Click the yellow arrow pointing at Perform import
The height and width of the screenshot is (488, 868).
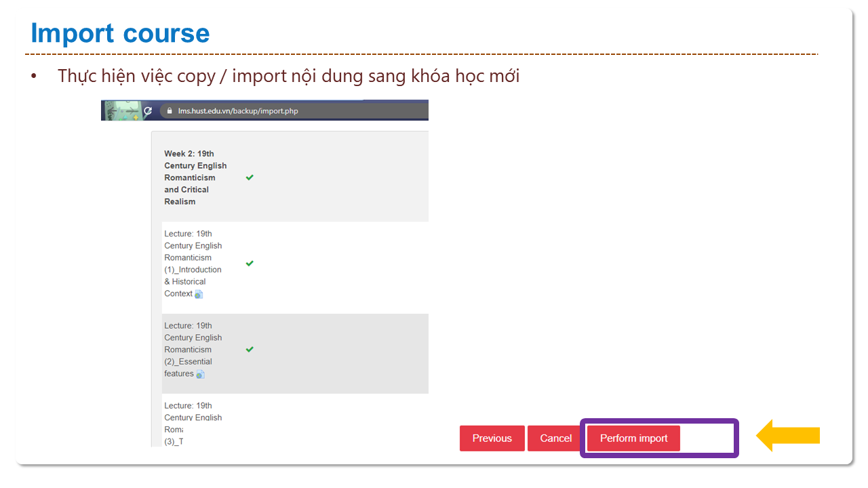(787, 436)
